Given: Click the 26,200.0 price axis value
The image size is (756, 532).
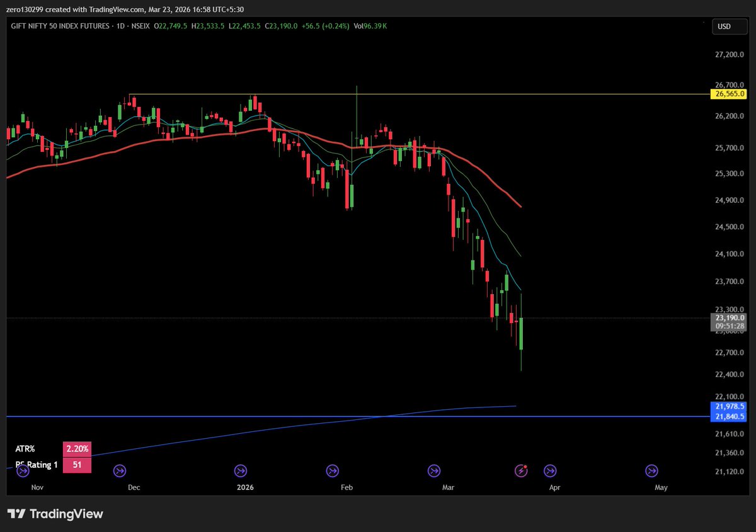Looking at the screenshot, I should (730, 116).
